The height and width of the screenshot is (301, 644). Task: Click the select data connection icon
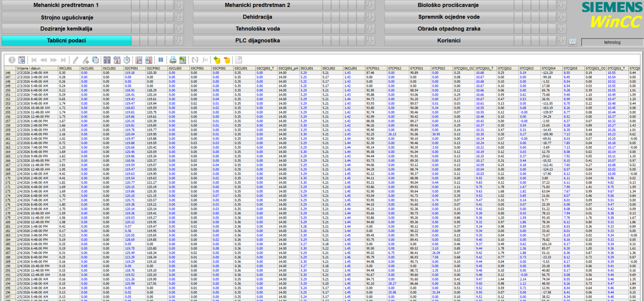(107, 60)
